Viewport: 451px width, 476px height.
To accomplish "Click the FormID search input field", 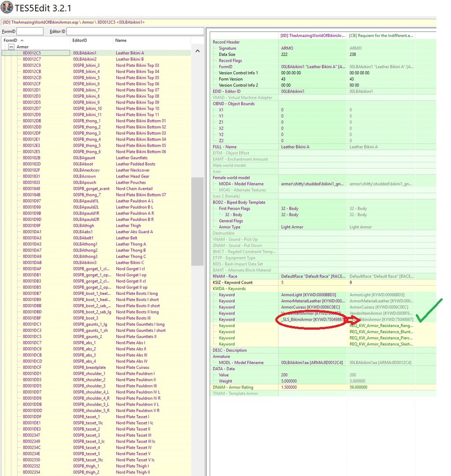I will [30, 31].
